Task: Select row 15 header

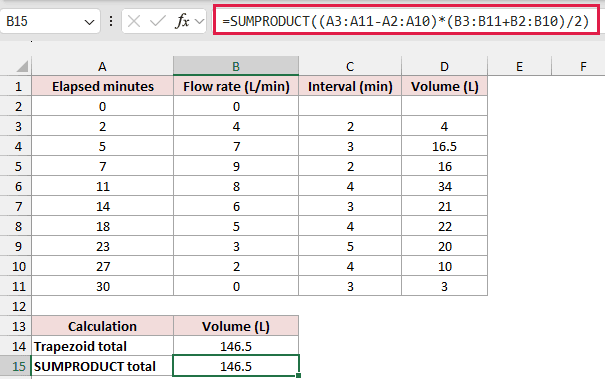Action: coord(15,366)
